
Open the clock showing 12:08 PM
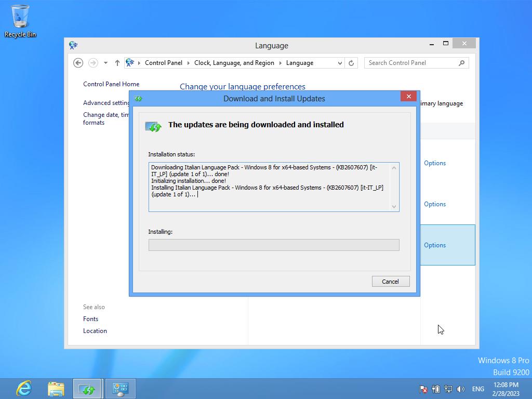coord(506,389)
